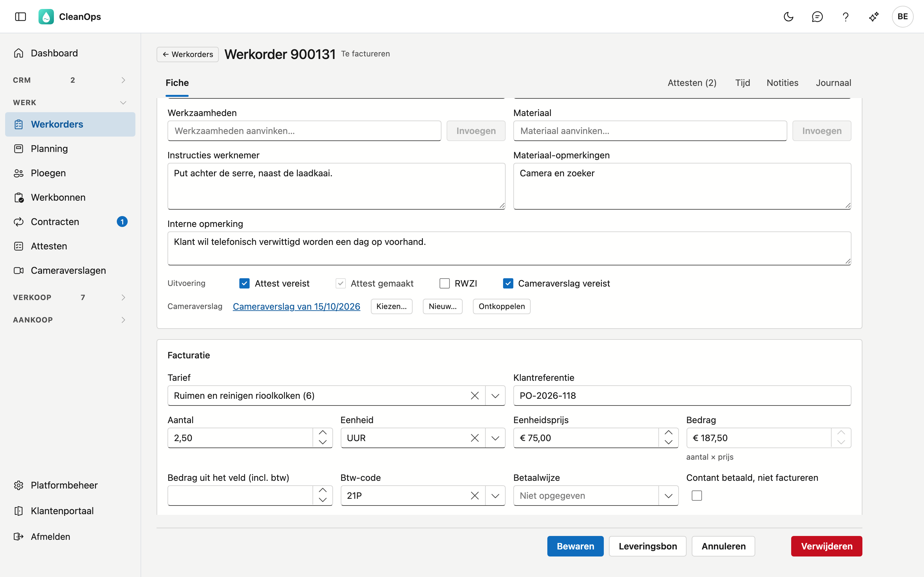Open the BE user avatar
The width and height of the screenshot is (924, 577).
(903, 16)
